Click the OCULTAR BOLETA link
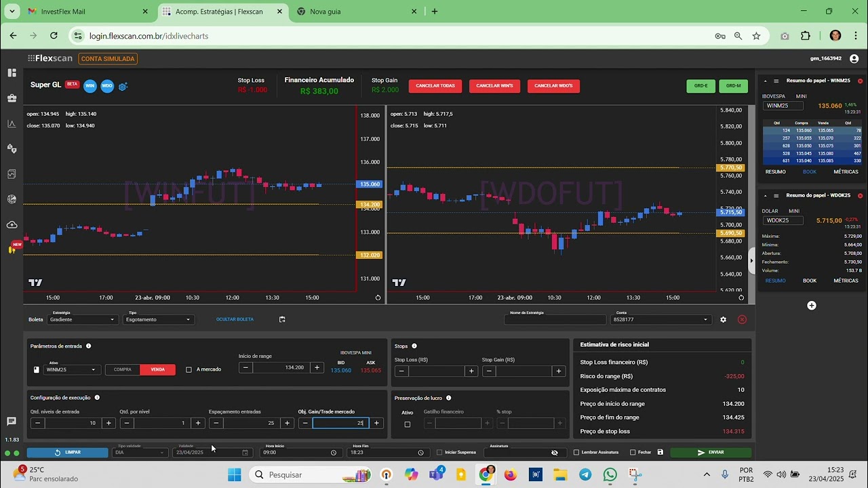The height and width of the screenshot is (488, 868). coord(235,319)
